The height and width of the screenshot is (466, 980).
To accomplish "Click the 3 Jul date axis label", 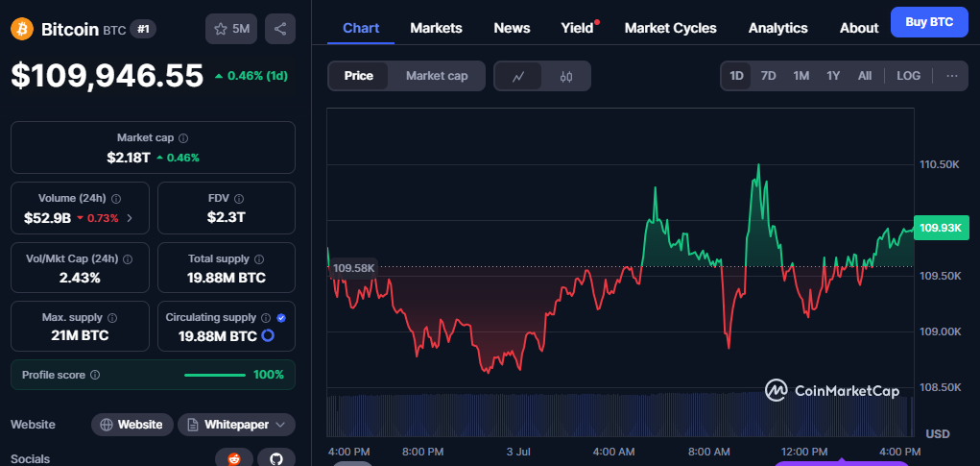I will (x=519, y=451).
